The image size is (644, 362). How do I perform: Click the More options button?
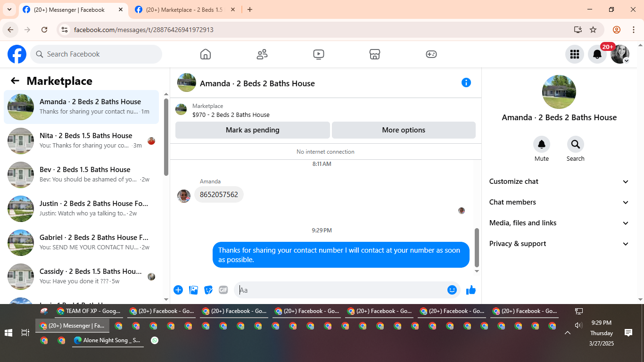(404, 130)
